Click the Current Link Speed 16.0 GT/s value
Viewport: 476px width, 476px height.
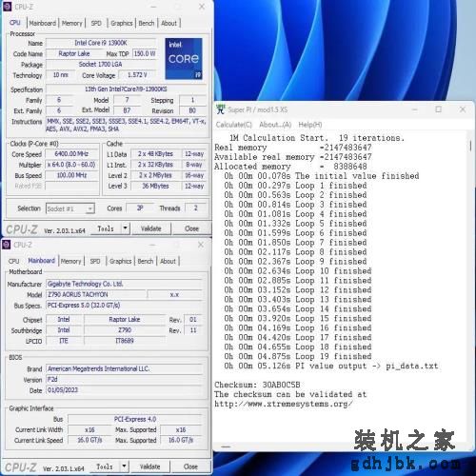89,440
